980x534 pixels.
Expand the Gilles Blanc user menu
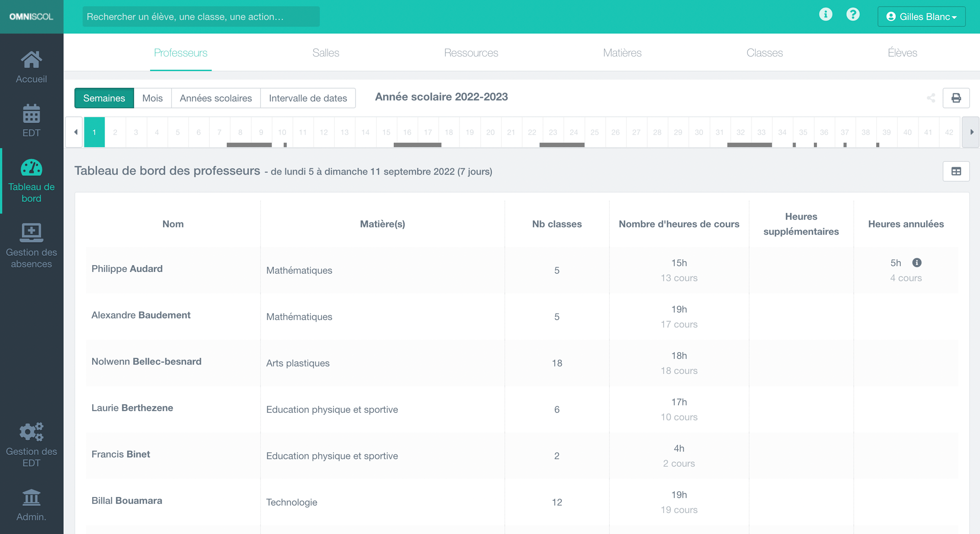[x=921, y=16]
